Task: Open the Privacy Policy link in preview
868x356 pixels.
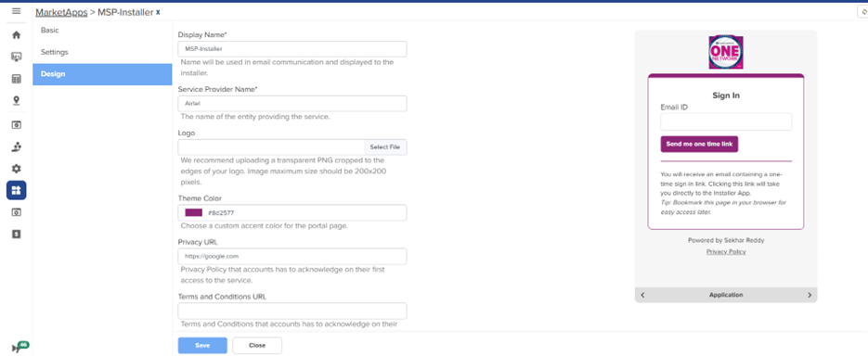Action: click(726, 251)
